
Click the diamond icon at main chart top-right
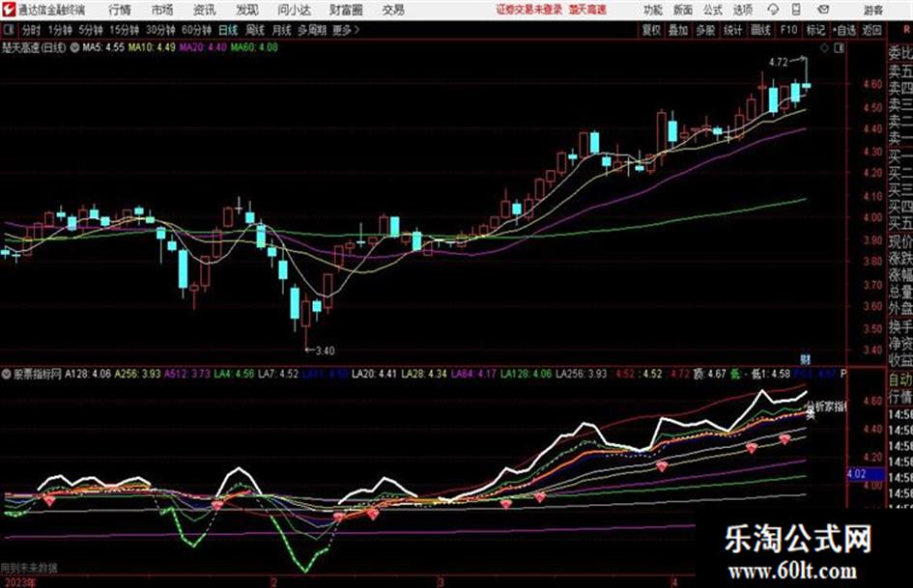click(x=824, y=48)
